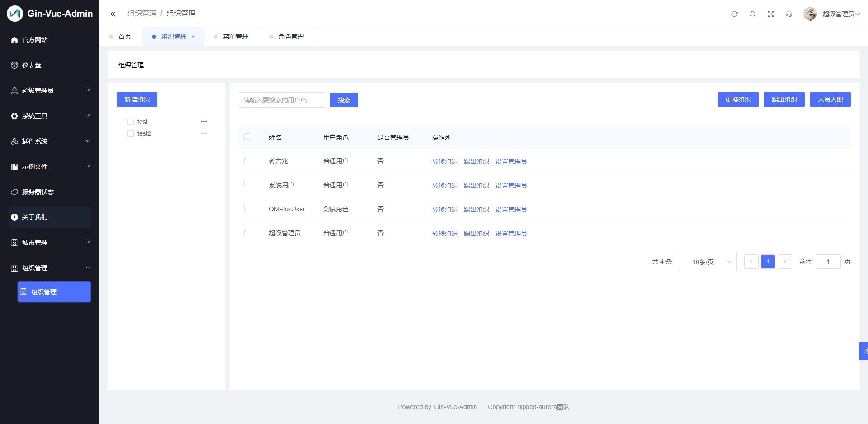Image resolution: width=868 pixels, height=424 pixels.
Task: Click the headset support icon
Action: point(789,14)
